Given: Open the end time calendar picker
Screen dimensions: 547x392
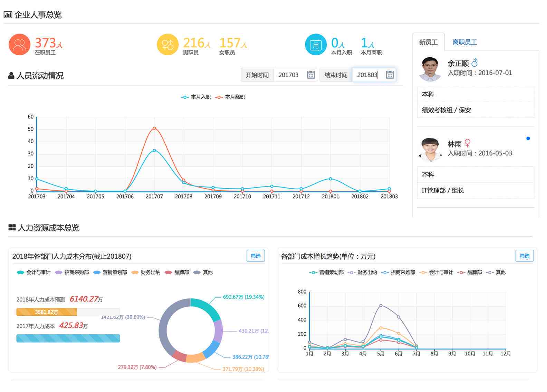Looking at the screenshot, I should (x=390, y=75).
